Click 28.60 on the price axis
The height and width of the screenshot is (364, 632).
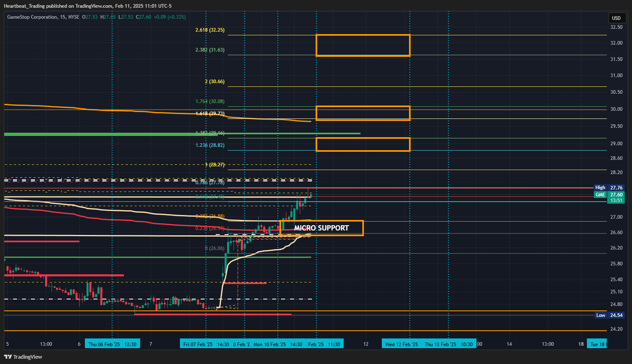coord(616,158)
